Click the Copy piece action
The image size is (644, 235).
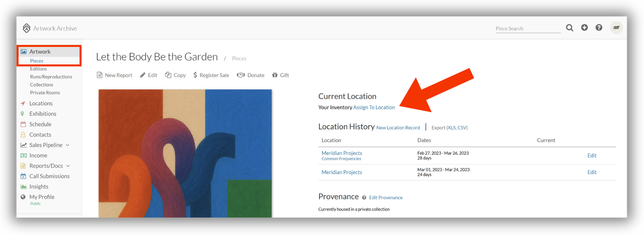click(x=175, y=75)
